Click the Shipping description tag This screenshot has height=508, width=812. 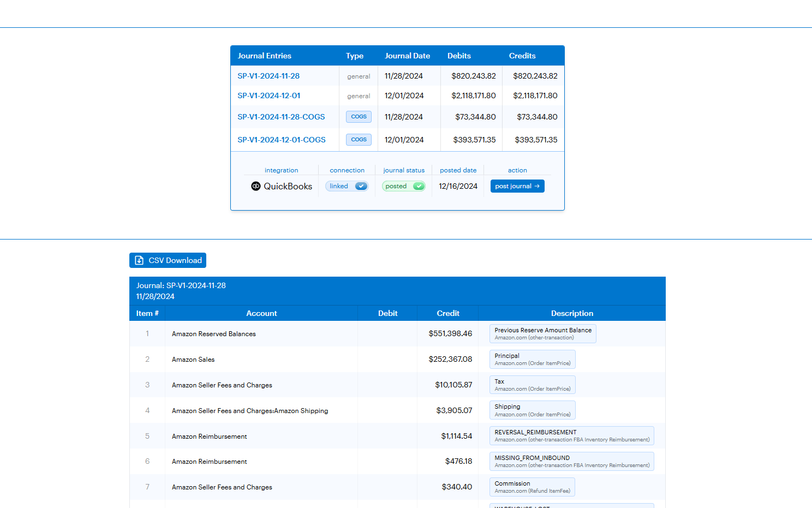(533, 410)
